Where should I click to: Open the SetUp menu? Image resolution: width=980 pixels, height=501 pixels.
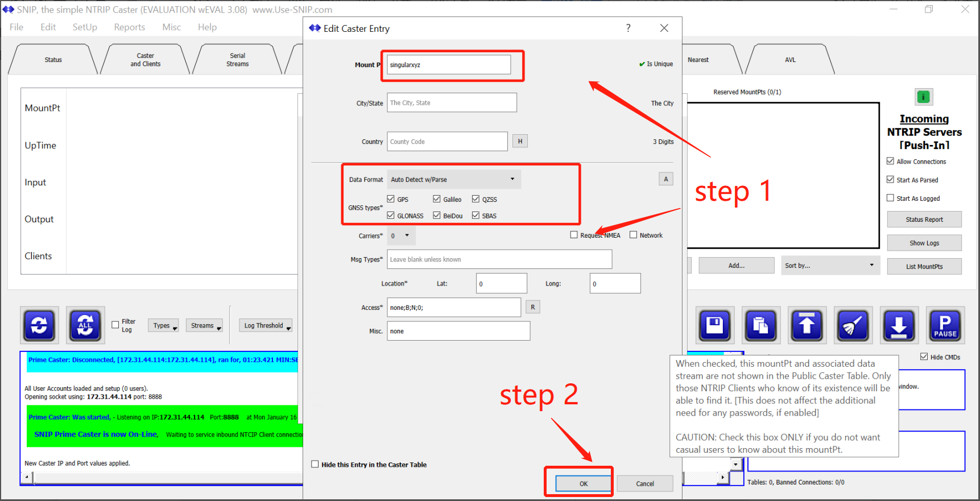click(x=85, y=27)
